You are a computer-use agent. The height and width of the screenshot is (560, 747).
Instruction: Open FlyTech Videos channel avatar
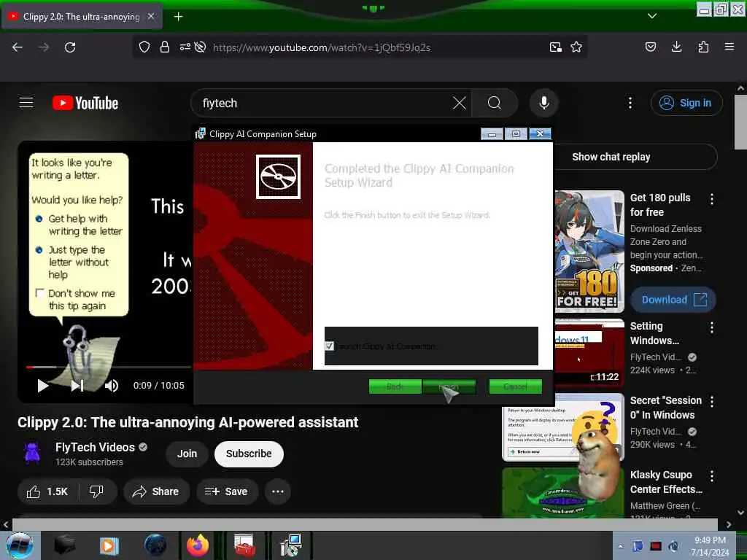pos(32,453)
